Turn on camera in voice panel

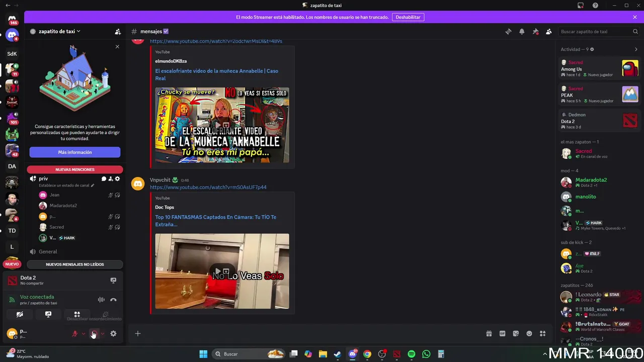pyautogui.click(x=20, y=315)
